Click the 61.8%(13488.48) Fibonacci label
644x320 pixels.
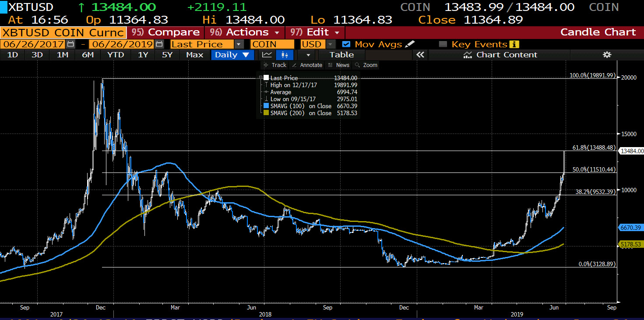[594, 148]
